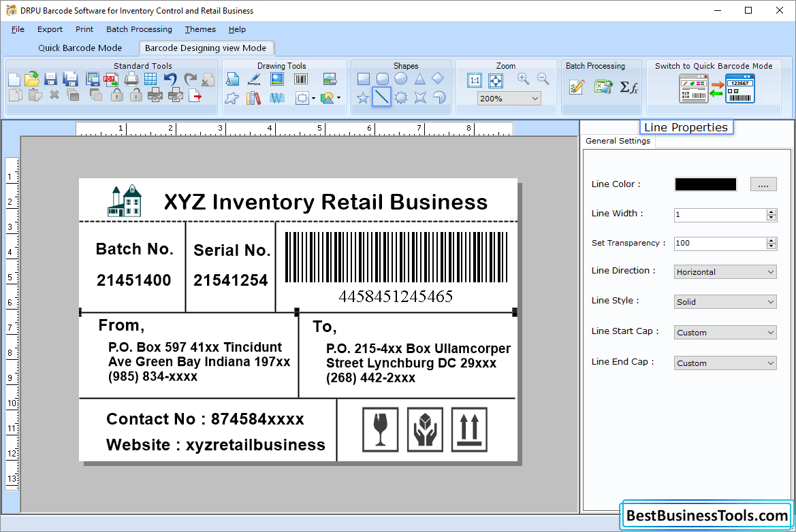Select the custom splash shape tool
Image resolution: width=796 pixels, height=532 pixels.
point(232,98)
